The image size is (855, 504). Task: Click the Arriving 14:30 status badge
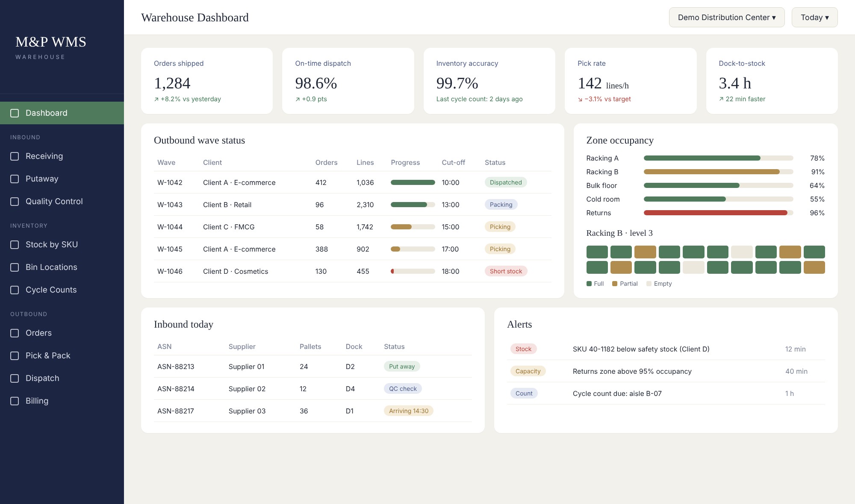pos(409,411)
